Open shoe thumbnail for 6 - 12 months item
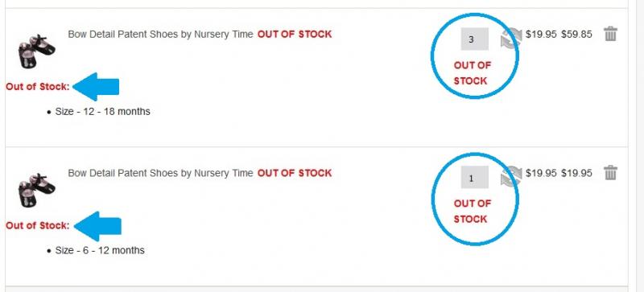This screenshot has width=644, height=292. (x=36, y=190)
